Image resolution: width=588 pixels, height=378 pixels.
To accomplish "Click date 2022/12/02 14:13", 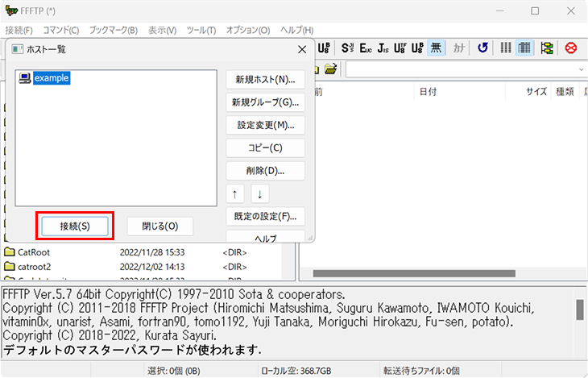I will [152, 267].
